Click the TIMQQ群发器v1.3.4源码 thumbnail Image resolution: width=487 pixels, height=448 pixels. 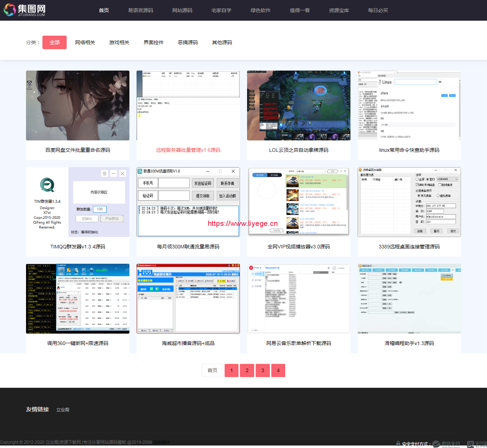[x=78, y=202]
